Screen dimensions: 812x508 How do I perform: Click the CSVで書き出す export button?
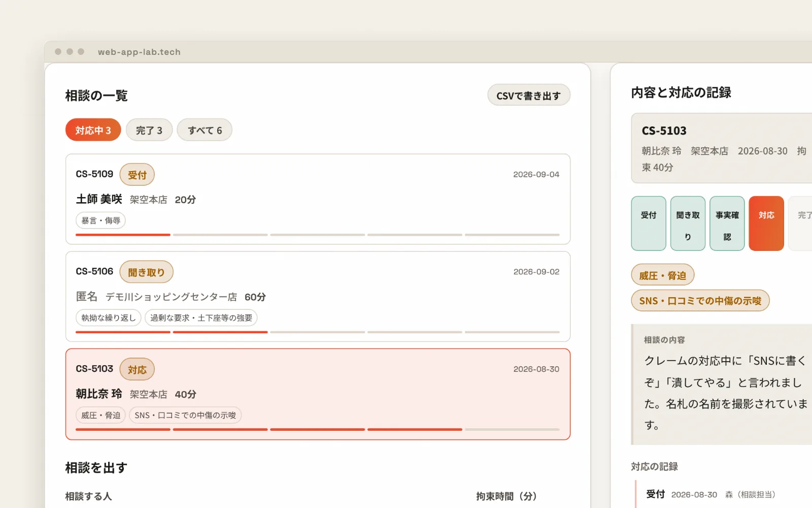[529, 95]
